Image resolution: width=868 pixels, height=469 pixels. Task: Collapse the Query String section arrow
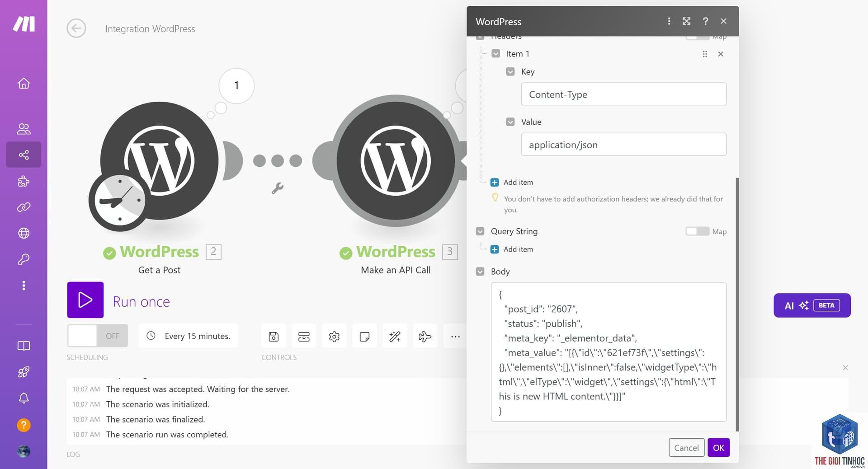(480, 231)
